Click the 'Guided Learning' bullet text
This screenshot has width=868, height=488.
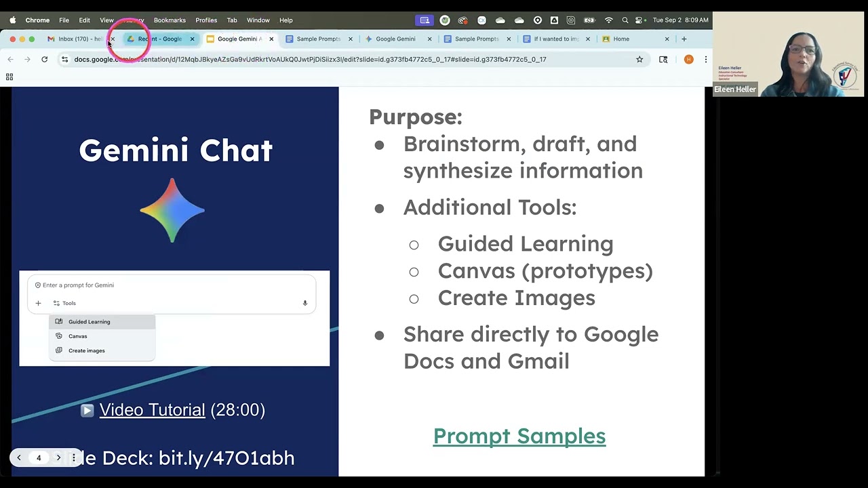(526, 244)
